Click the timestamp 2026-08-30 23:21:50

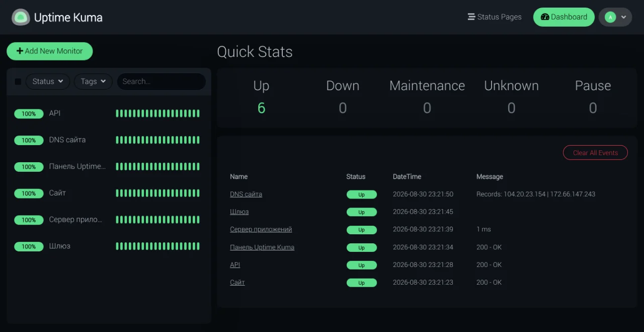point(423,194)
